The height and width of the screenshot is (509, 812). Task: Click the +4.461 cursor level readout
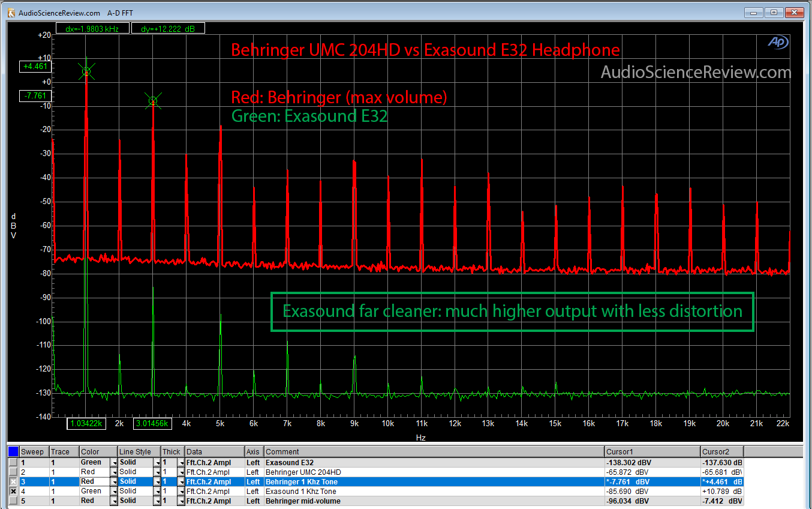pyautogui.click(x=35, y=67)
